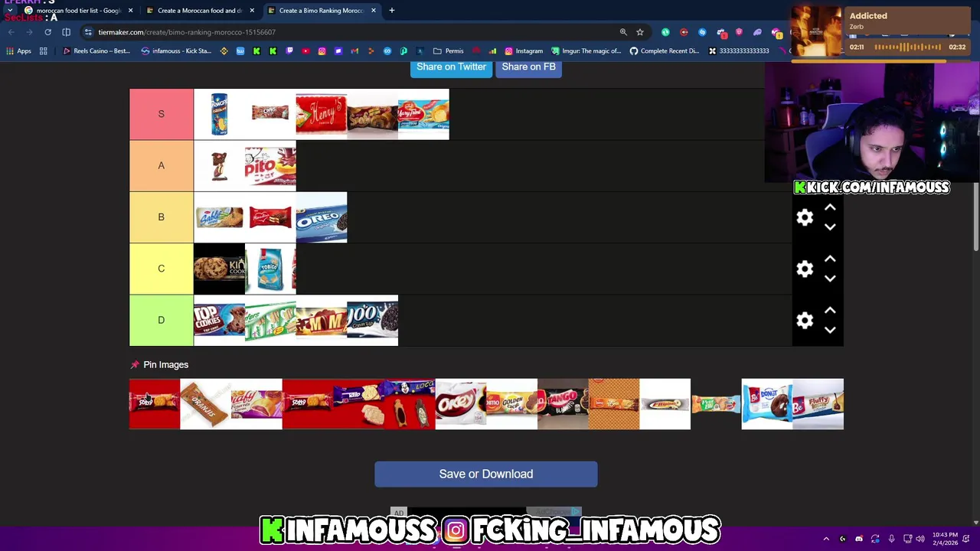Click the side panel icon in browser toolbar
Image resolution: width=980 pixels, height=551 pixels.
66,32
